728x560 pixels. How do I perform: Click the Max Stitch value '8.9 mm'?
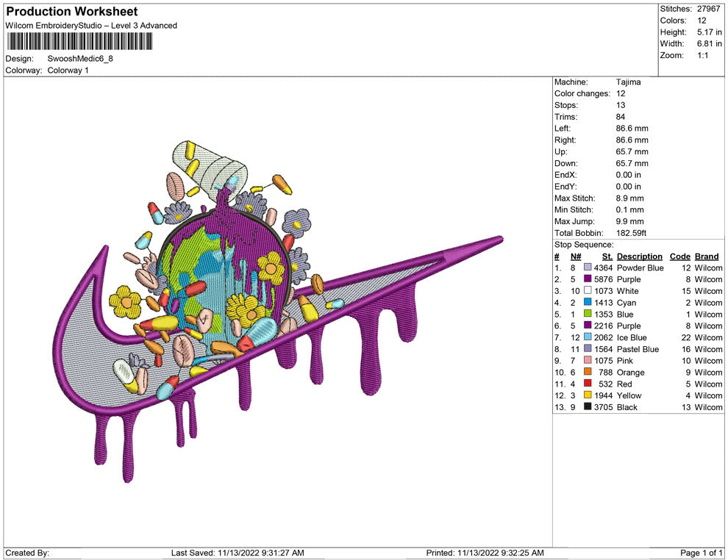coord(629,198)
